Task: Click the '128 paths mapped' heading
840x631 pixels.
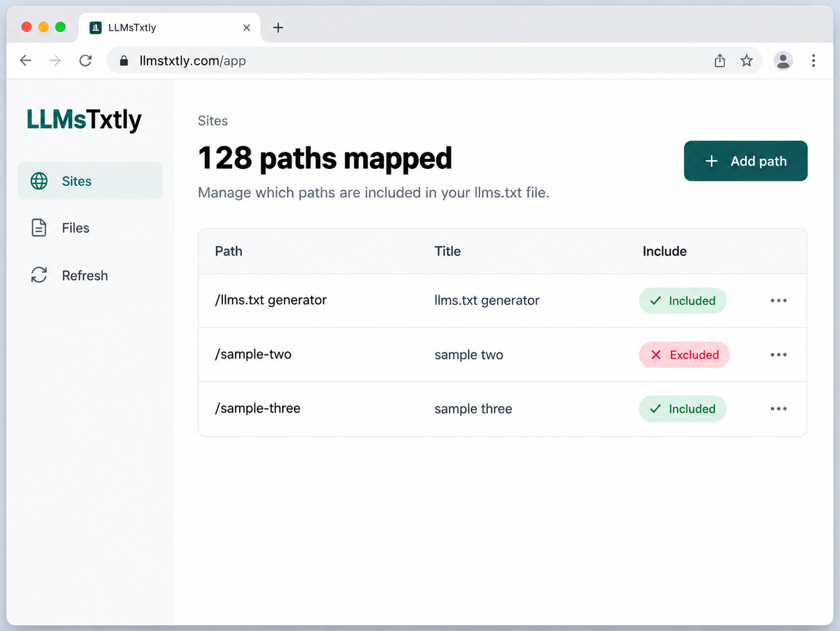Action: 325,158
